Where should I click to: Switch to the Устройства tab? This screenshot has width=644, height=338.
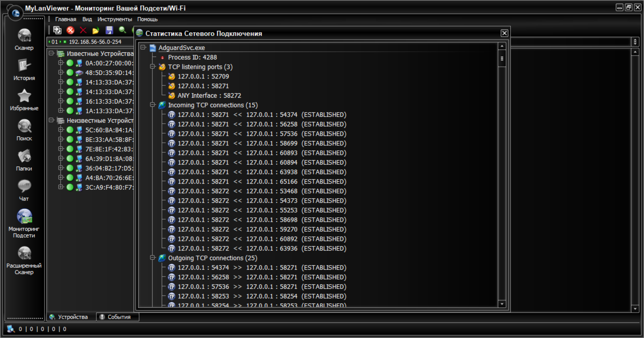72,317
